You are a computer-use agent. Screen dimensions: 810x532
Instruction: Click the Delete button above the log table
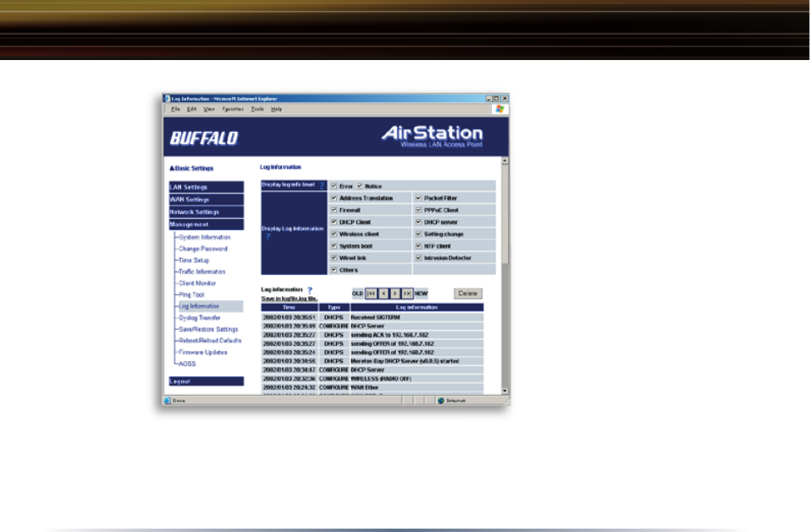pyautogui.click(x=468, y=293)
